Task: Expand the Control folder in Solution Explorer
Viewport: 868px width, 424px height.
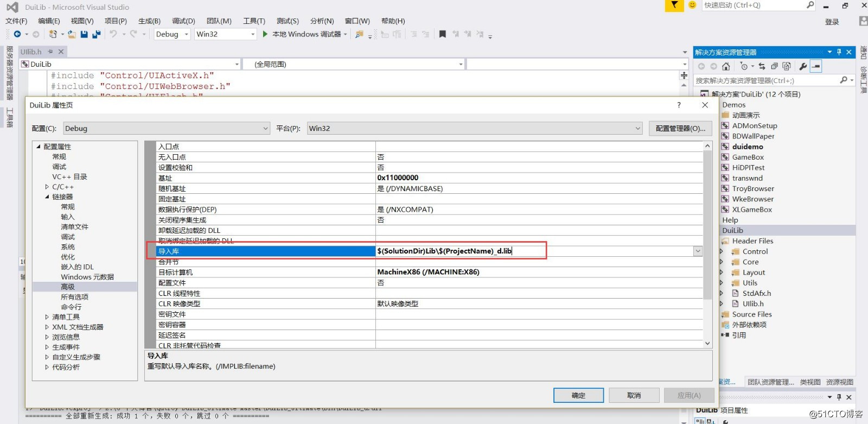Action: tap(721, 251)
